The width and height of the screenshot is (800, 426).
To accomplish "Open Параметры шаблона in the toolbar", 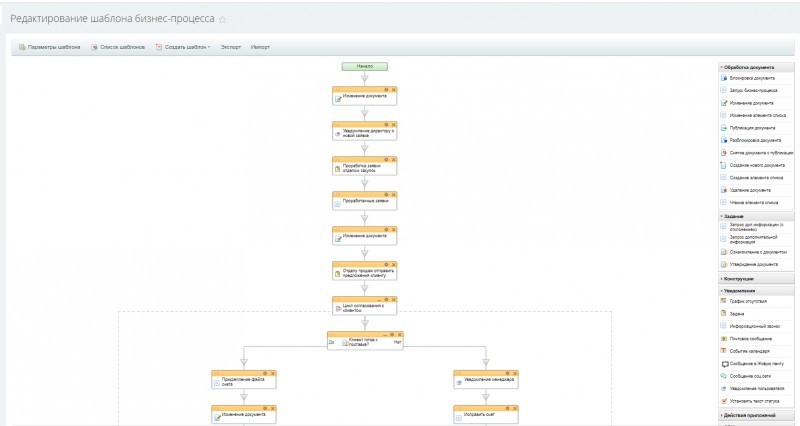I will click(50, 47).
